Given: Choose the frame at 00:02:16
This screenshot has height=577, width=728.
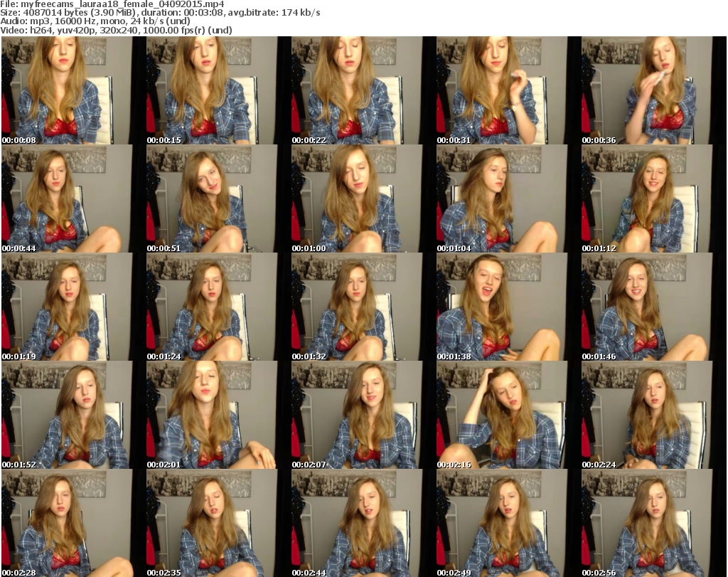Looking at the screenshot, I should [x=508, y=415].
